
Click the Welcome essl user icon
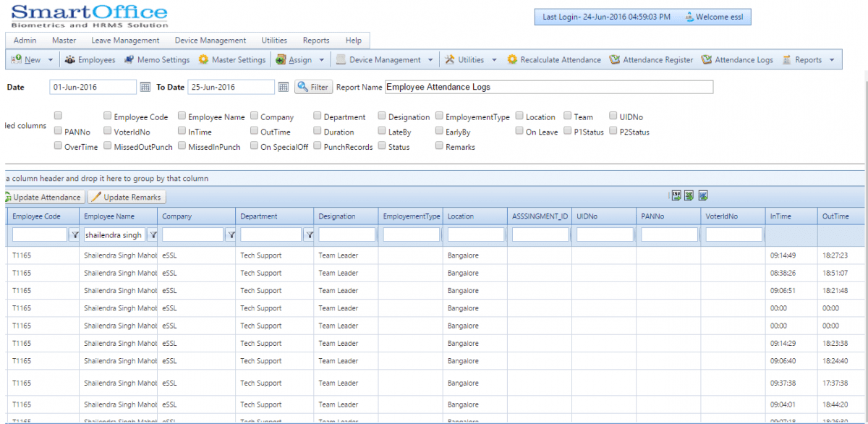pyautogui.click(x=689, y=17)
